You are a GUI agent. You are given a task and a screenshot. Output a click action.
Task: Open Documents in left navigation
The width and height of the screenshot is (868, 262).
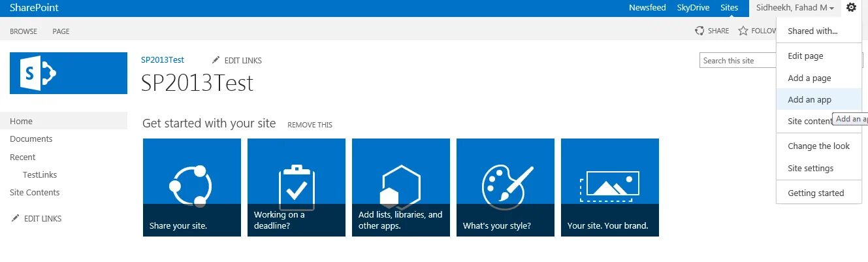pyautogui.click(x=31, y=139)
